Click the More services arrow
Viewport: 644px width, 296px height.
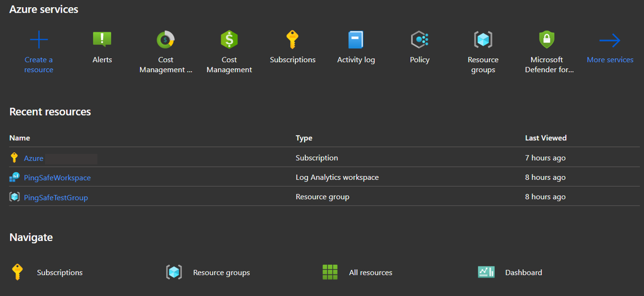click(610, 41)
